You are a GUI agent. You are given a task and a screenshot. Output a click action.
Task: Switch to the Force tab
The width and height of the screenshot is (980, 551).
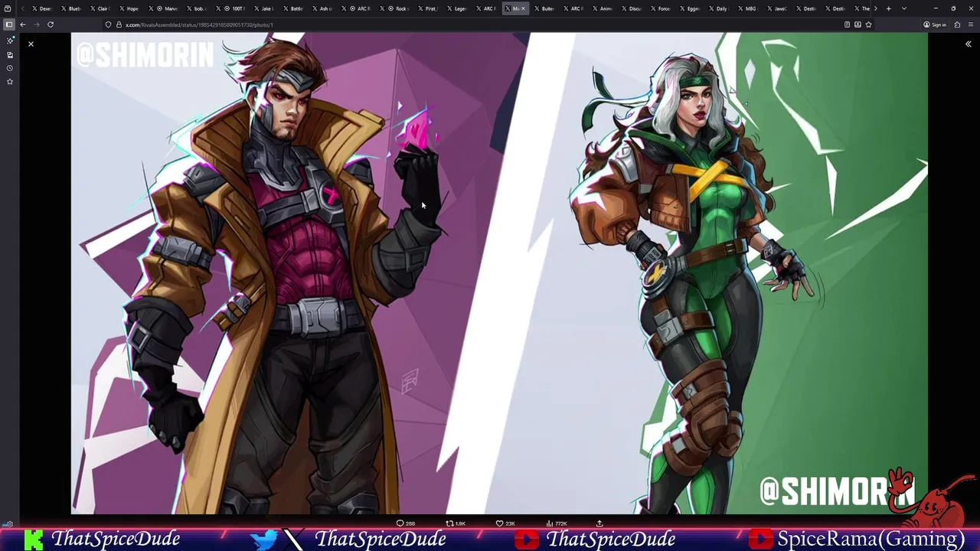tap(660, 8)
